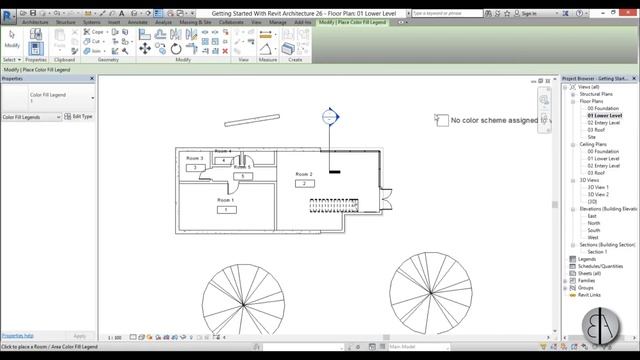Image resolution: width=640 pixels, height=360 pixels.
Task: Open 3D View 2 in Project Browser
Action: 598,194
